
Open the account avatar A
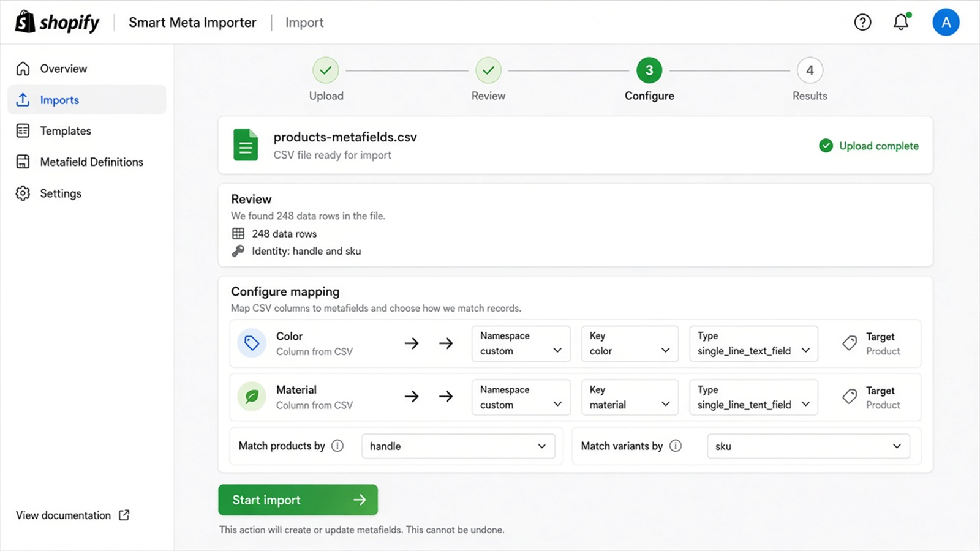(946, 23)
